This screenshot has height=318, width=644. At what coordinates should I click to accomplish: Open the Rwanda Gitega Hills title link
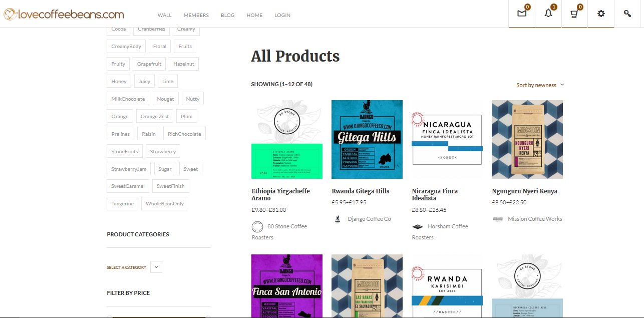click(x=361, y=191)
